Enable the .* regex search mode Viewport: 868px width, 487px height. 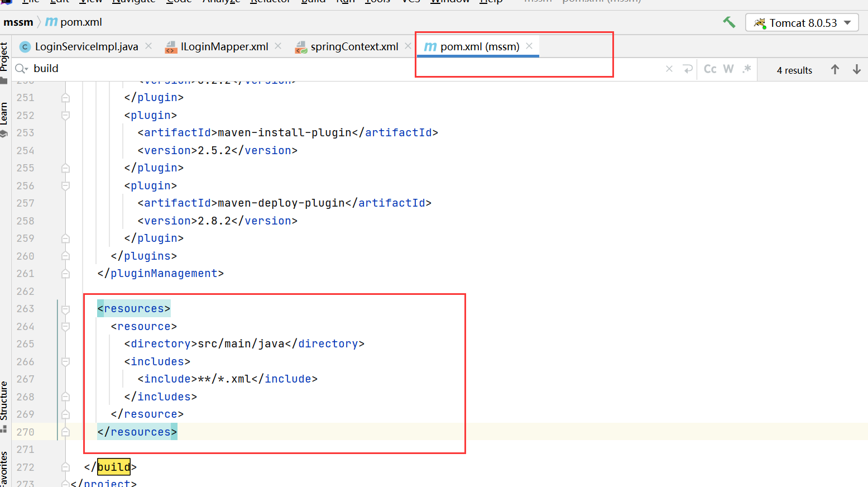coord(747,69)
